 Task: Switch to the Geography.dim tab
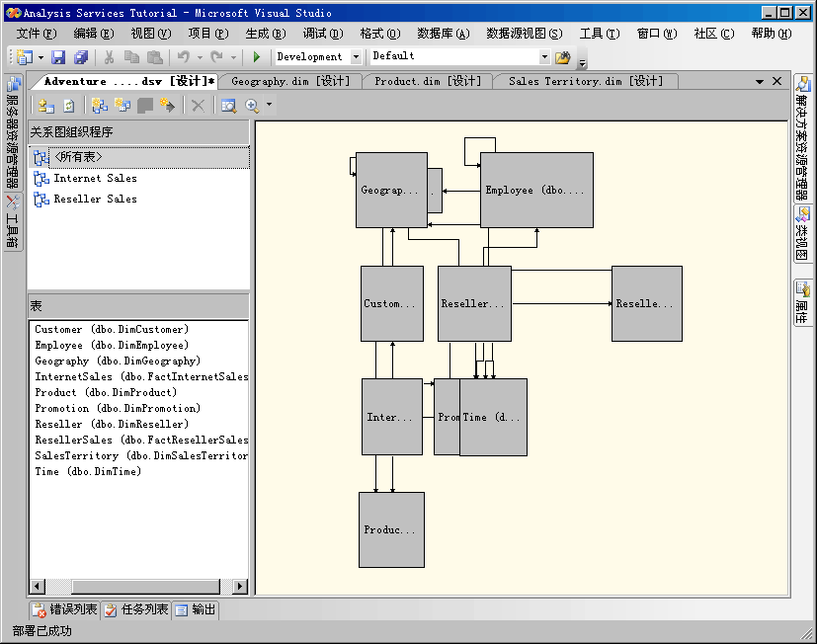click(x=289, y=81)
